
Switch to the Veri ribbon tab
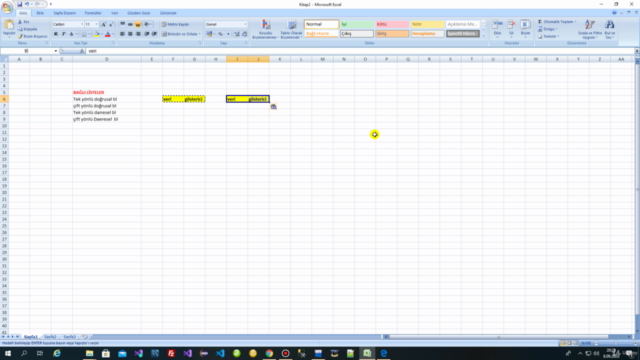(x=115, y=13)
